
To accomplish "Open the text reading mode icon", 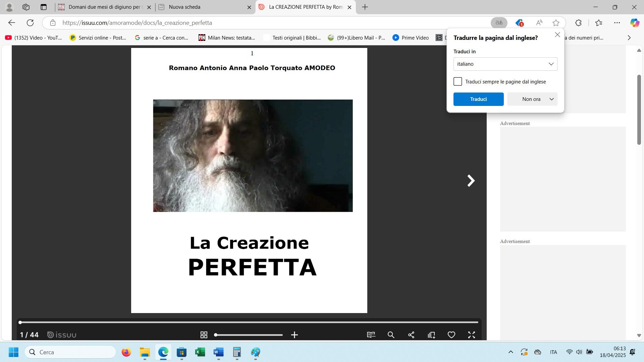I will [x=371, y=335].
